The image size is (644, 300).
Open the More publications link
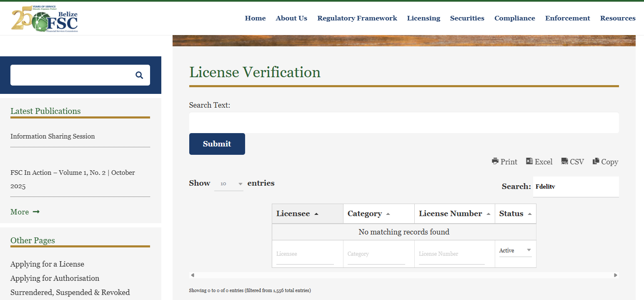click(x=25, y=212)
